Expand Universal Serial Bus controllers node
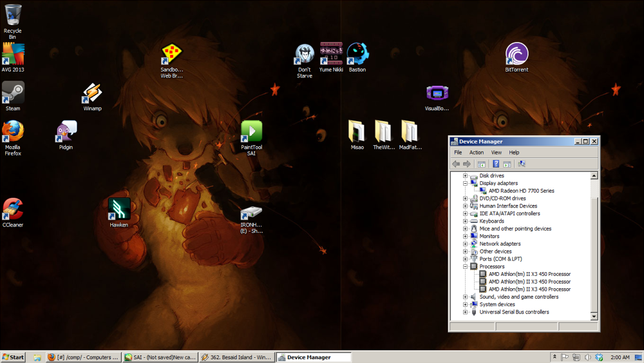644x363 pixels. 466,312
